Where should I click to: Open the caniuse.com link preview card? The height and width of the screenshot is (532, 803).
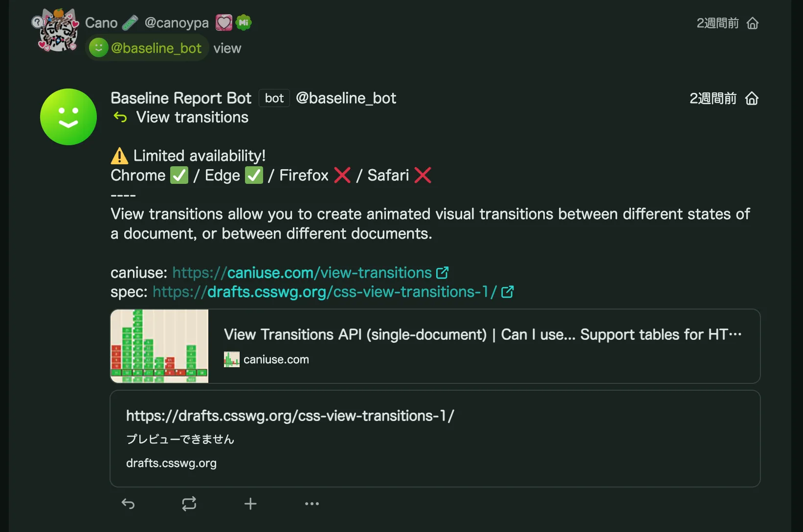[482, 346]
